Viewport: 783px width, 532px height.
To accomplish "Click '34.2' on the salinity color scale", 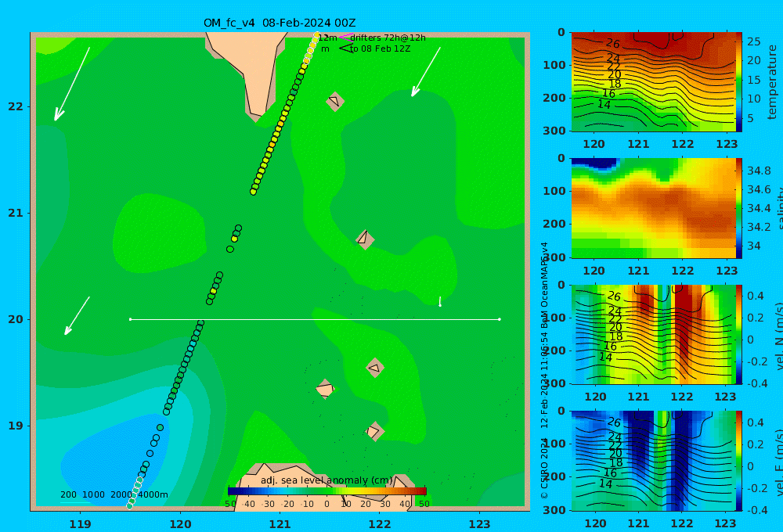I will 759,227.
